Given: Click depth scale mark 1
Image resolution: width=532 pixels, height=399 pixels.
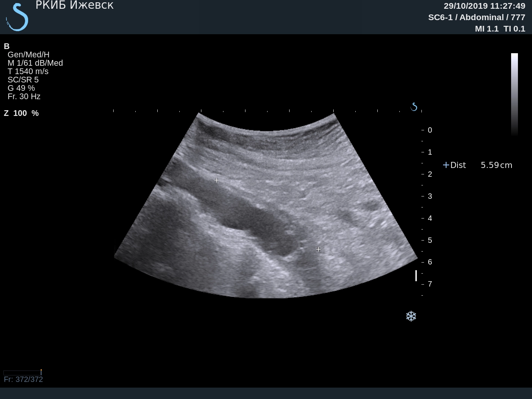Looking at the screenshot, I should 430,152.
